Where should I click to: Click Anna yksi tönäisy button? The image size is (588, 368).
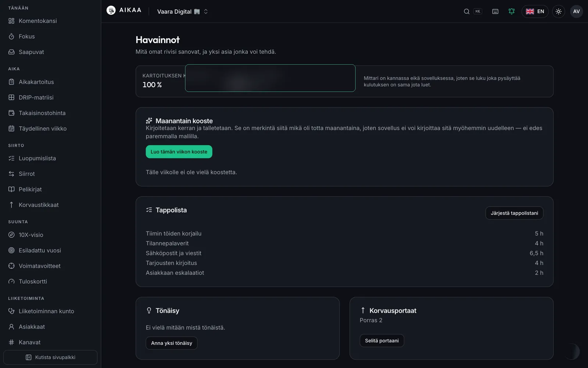point(172,343)
